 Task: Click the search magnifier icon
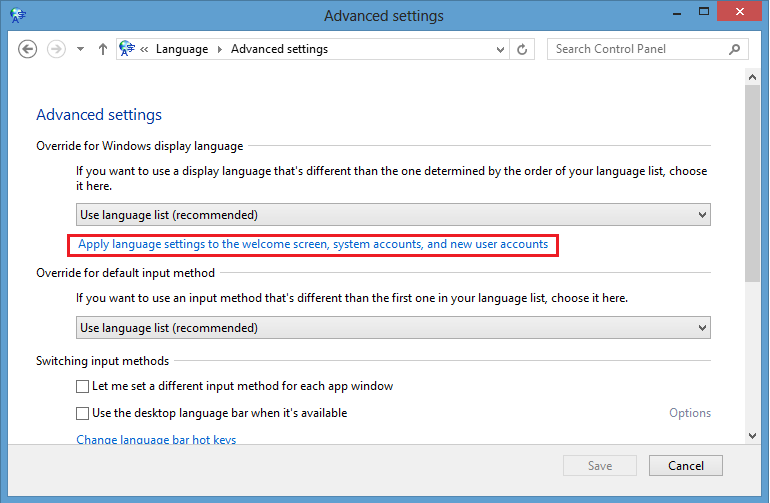[x=735, y=49]
